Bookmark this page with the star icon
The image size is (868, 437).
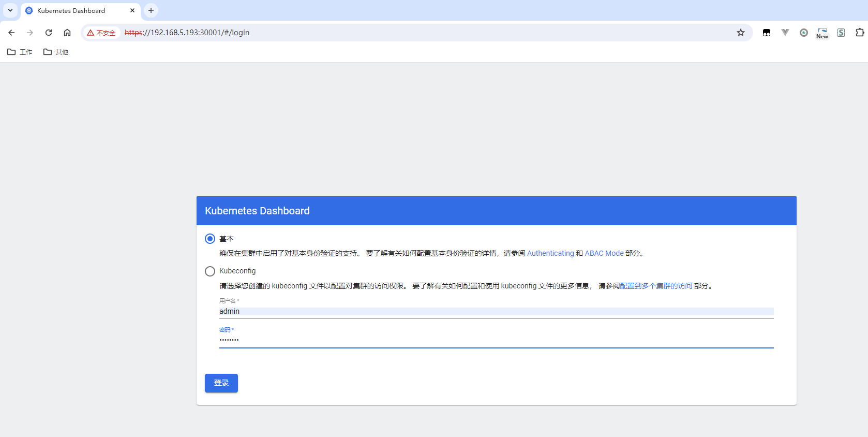pos(741,33)
